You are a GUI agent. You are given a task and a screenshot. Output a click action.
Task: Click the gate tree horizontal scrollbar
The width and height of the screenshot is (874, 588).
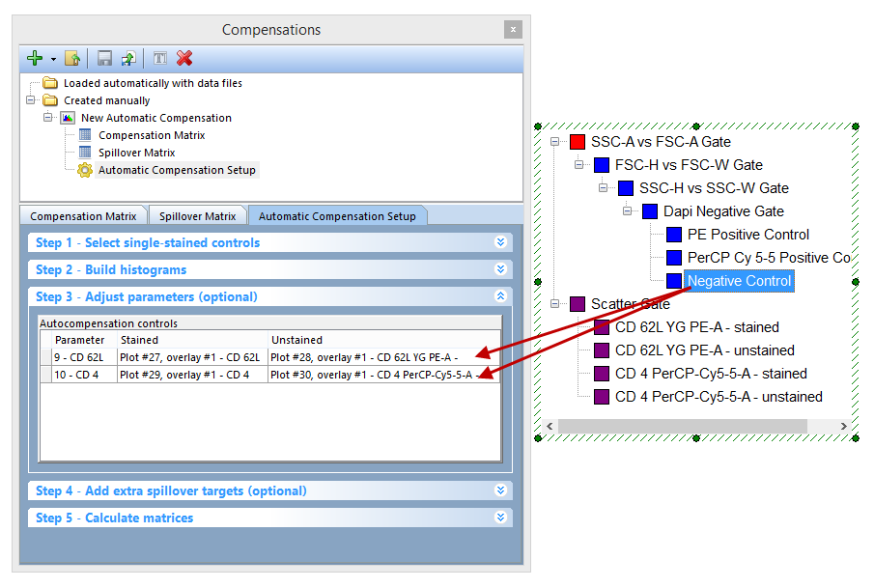(x=695, y=426)
